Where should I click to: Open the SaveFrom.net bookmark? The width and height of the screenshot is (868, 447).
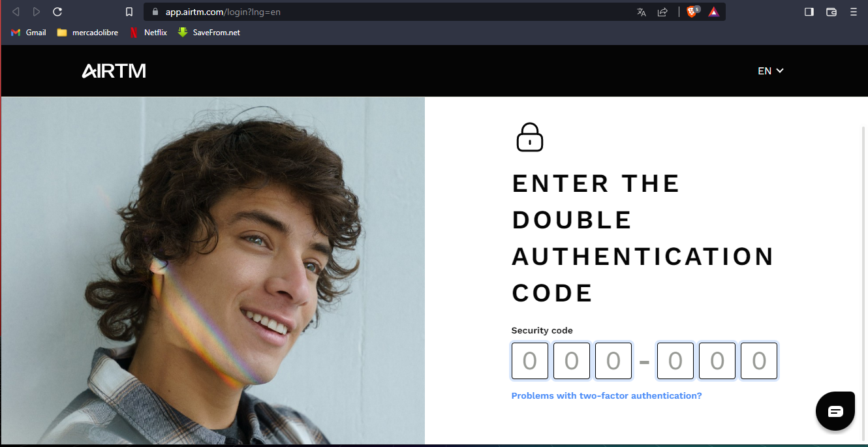point(209,32)
